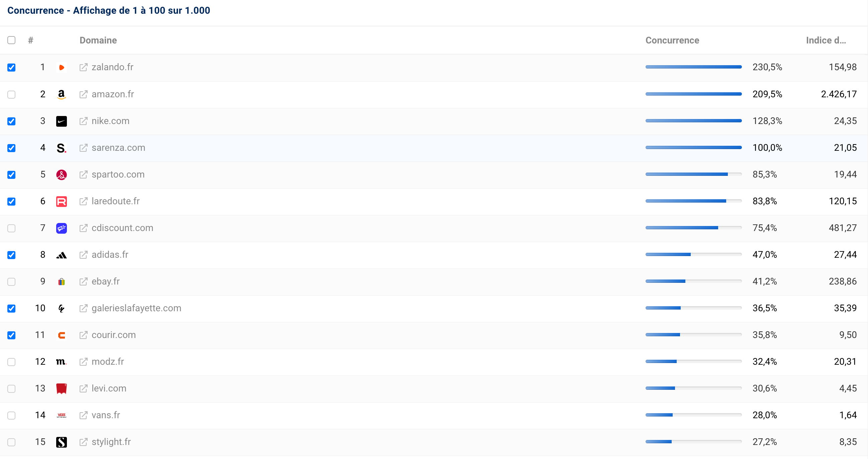
Task: Click the Stylight favicon in row 15
Action: pyautogui.click(x=61, y=442)
